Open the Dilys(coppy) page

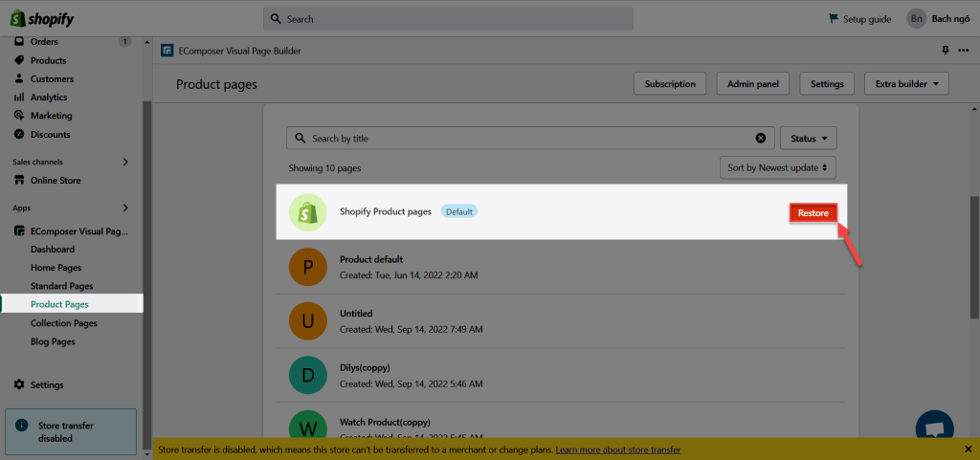coord(365,367)
